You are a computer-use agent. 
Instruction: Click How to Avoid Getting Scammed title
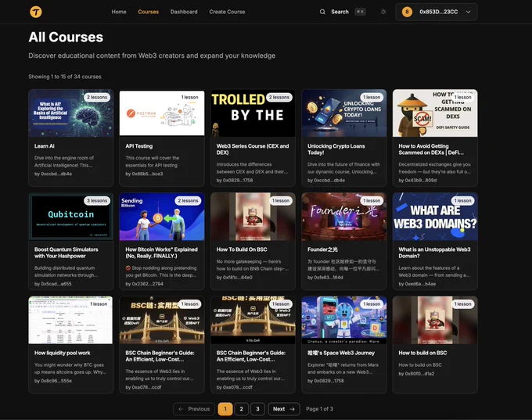pyautogui.click(x=431, y=149)
